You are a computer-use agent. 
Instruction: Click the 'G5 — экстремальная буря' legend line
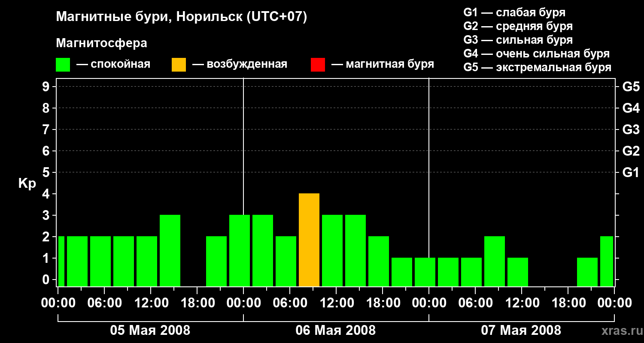click(537, 67)
